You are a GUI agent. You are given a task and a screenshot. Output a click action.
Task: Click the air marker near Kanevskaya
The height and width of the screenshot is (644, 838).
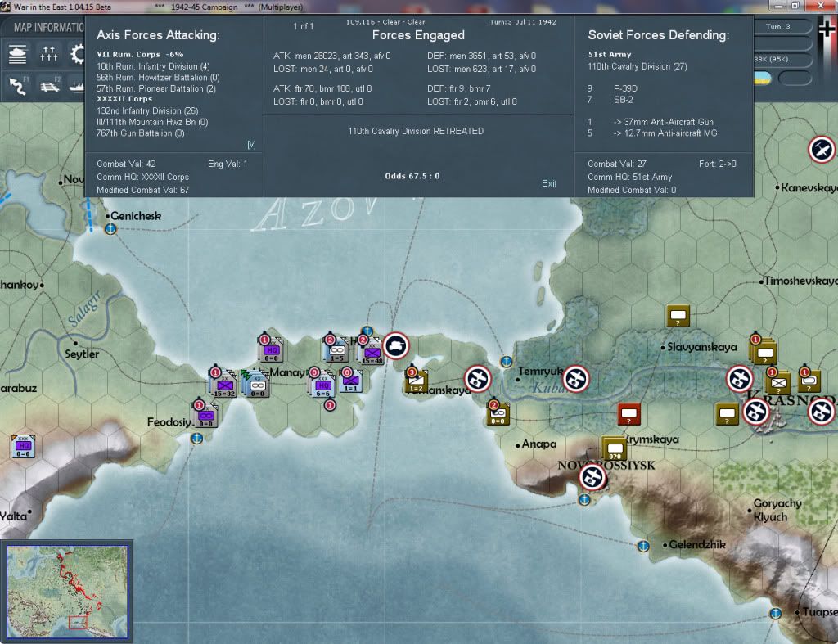[x=822, y=149]
